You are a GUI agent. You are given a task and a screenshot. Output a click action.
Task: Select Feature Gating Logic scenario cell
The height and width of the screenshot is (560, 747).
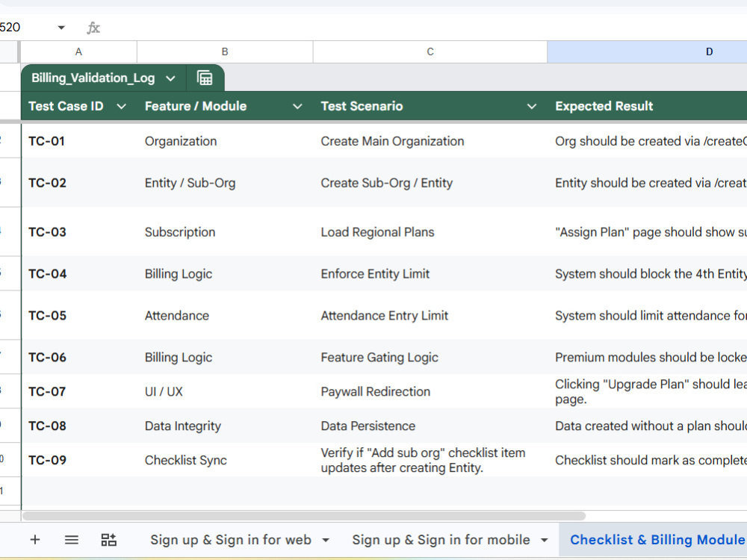click(430, 357)
